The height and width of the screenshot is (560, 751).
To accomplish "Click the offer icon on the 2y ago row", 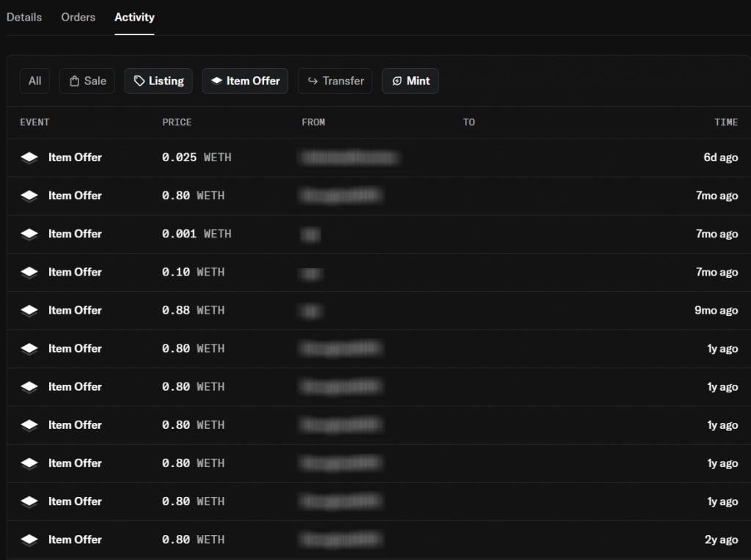I will tap(29, 539).
